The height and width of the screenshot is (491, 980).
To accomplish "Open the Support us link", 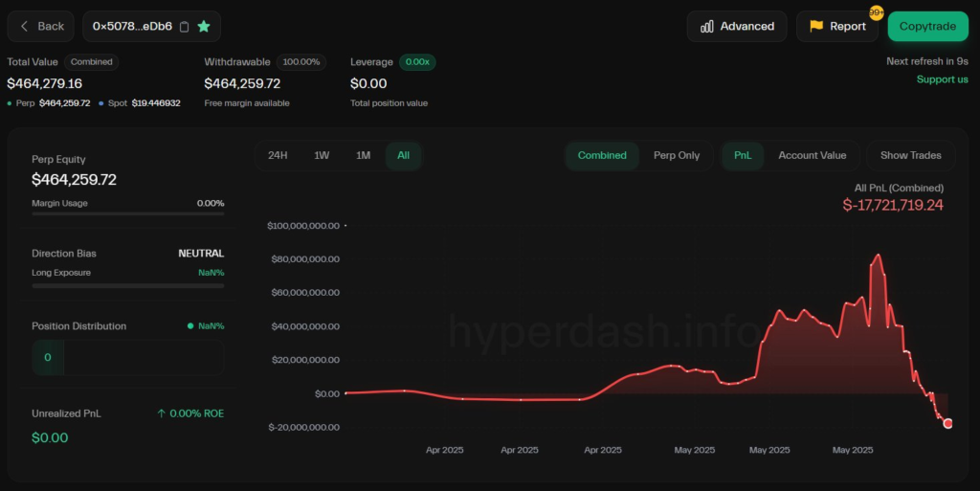I will pos(942,78).
